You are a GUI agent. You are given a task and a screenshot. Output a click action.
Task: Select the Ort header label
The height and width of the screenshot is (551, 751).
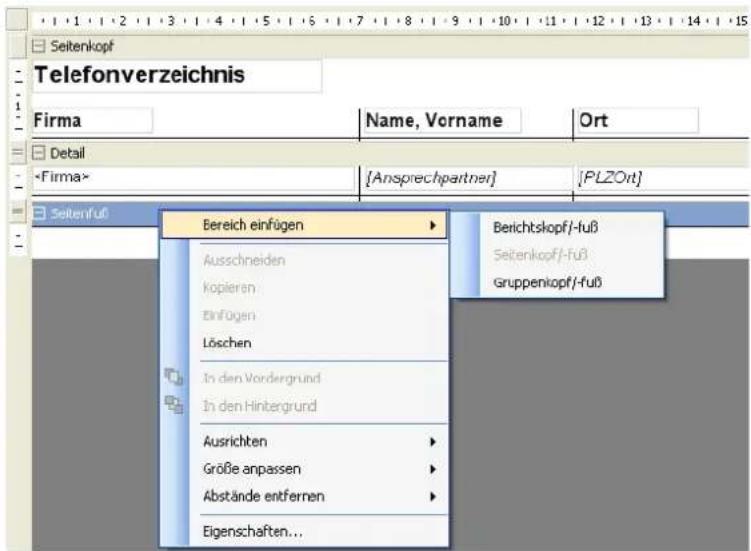click(637, 120)
